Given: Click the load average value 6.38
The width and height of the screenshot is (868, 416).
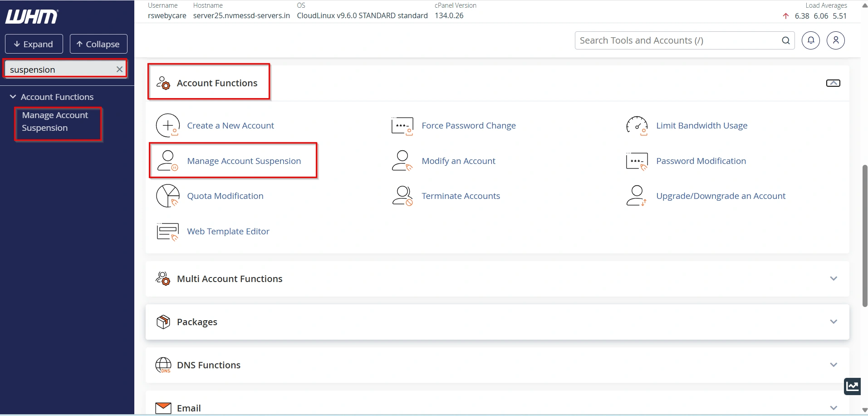Looking at the screenshot, I should click(x=802, y=16).
